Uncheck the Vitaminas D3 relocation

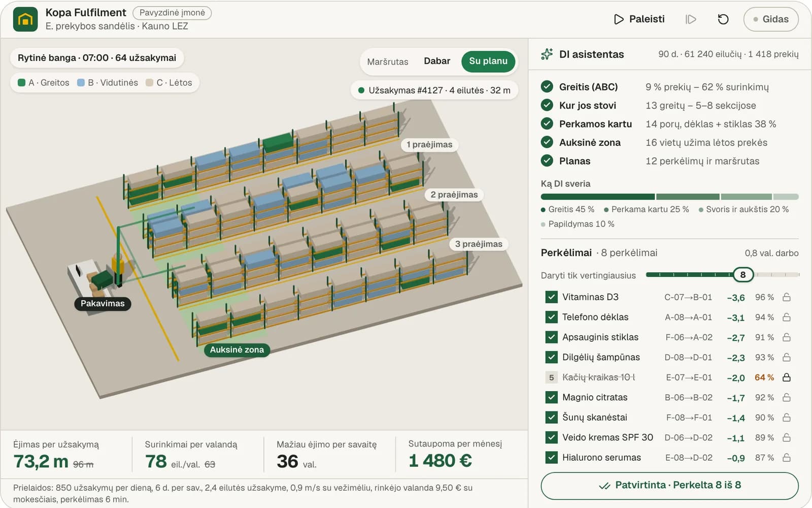point(551,297)
